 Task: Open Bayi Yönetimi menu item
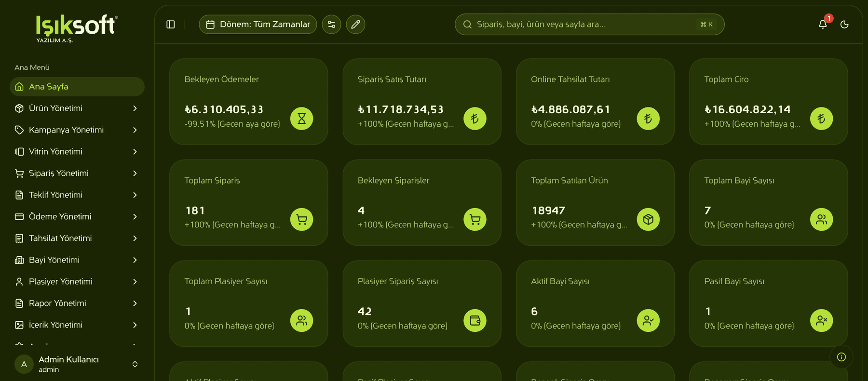tap(77, 260)
